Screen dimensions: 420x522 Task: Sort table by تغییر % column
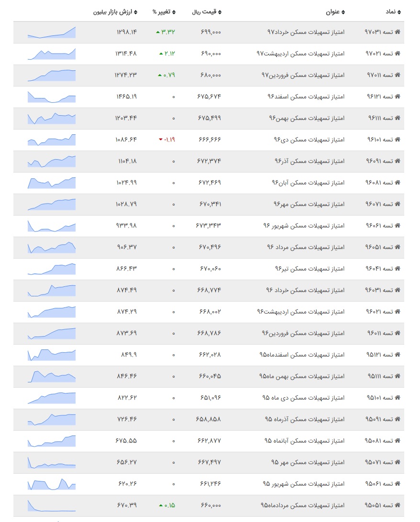click(164, 12)
